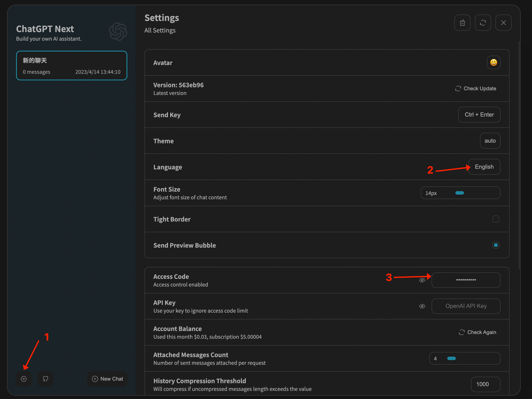Click the '2023/4/14 13:44:10' timestamp

point(98,72)
